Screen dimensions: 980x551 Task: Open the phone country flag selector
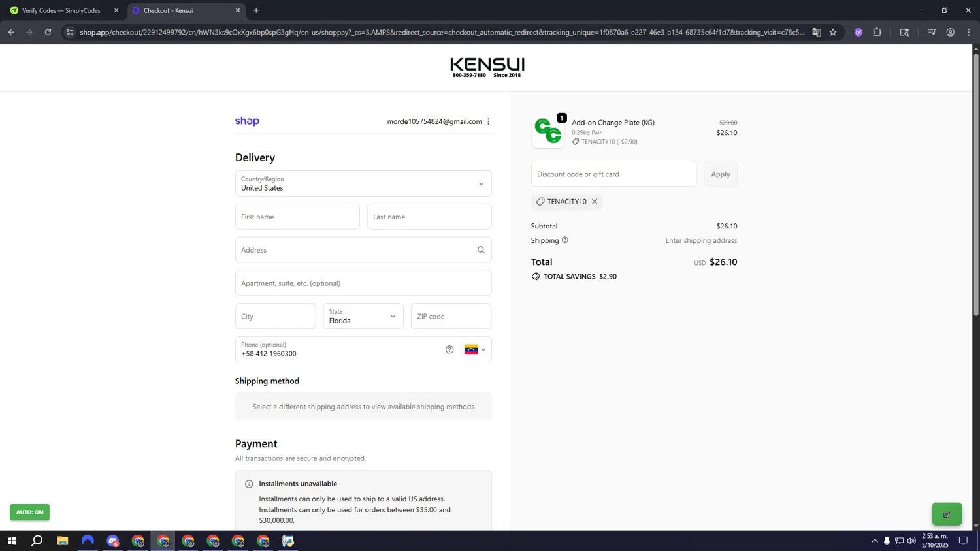tap(475, 349)
